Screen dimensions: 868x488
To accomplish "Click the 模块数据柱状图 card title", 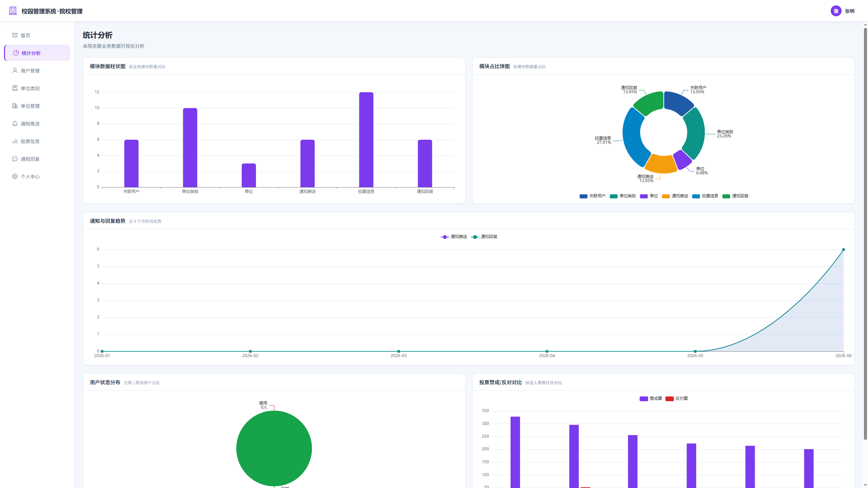I will tap(107, 66).
